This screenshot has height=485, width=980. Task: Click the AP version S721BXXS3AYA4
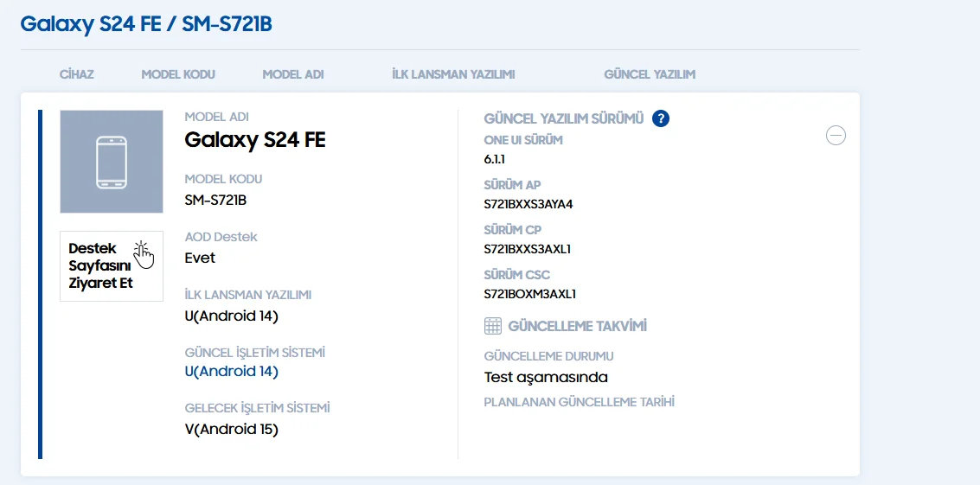[x=528, y=204]
